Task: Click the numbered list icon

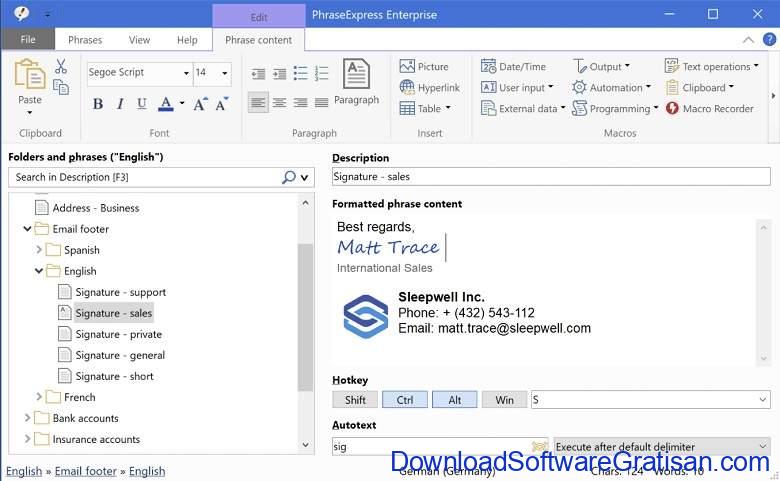Action: (x=322, y=74)
